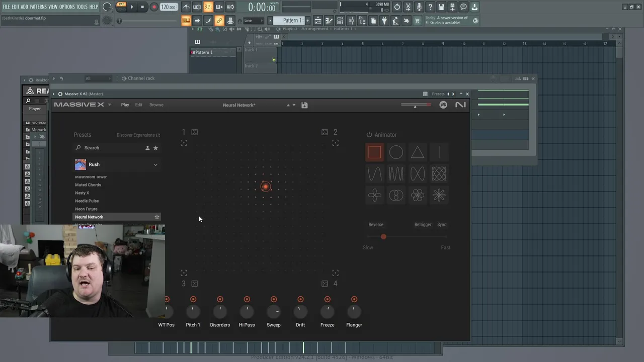Toggle the countdown before recording icon
644x362 pixels.
click(x=208, y=7)
